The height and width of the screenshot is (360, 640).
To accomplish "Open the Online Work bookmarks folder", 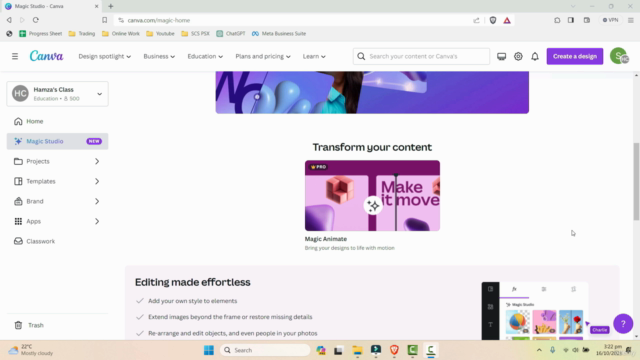I will click(121, 33).
